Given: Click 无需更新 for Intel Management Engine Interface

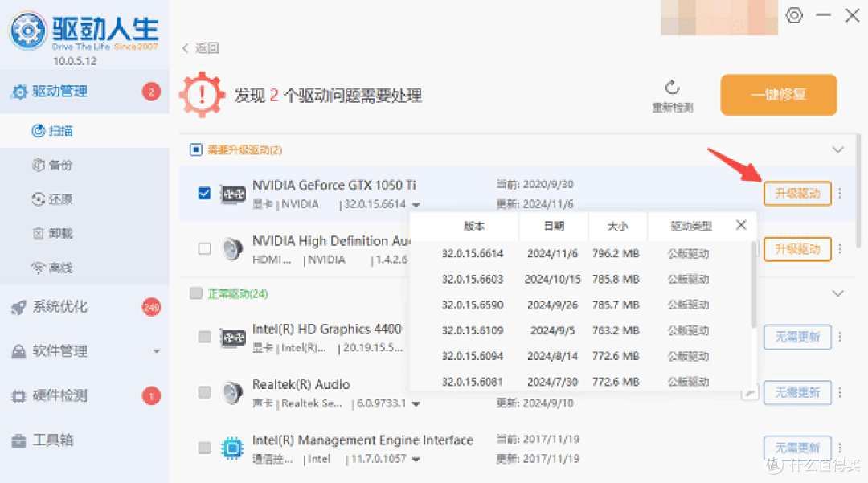Looking at the screenshot, I should (797, 447).
